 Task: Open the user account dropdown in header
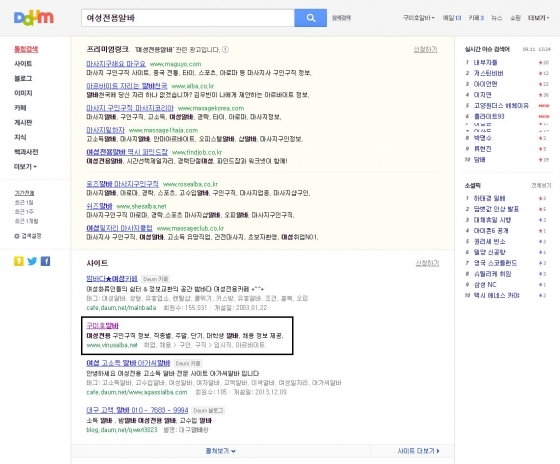pyautogui.click(x=419, y=18)
